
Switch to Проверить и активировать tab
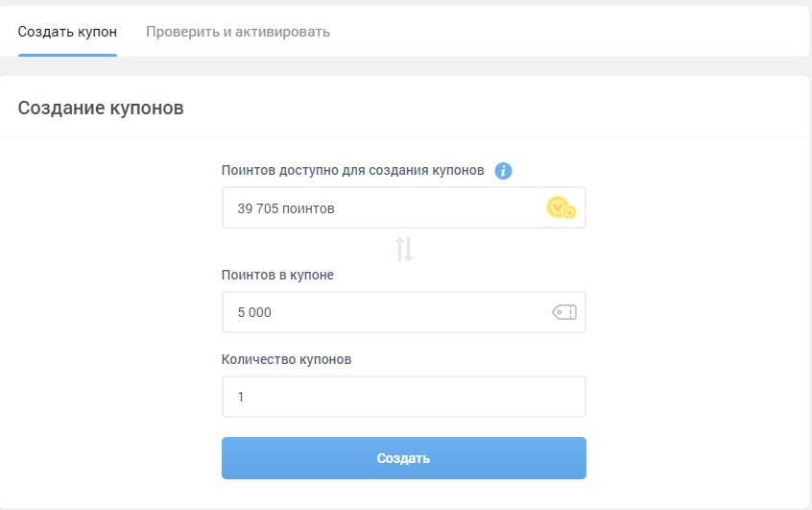(x=238, y=32)
